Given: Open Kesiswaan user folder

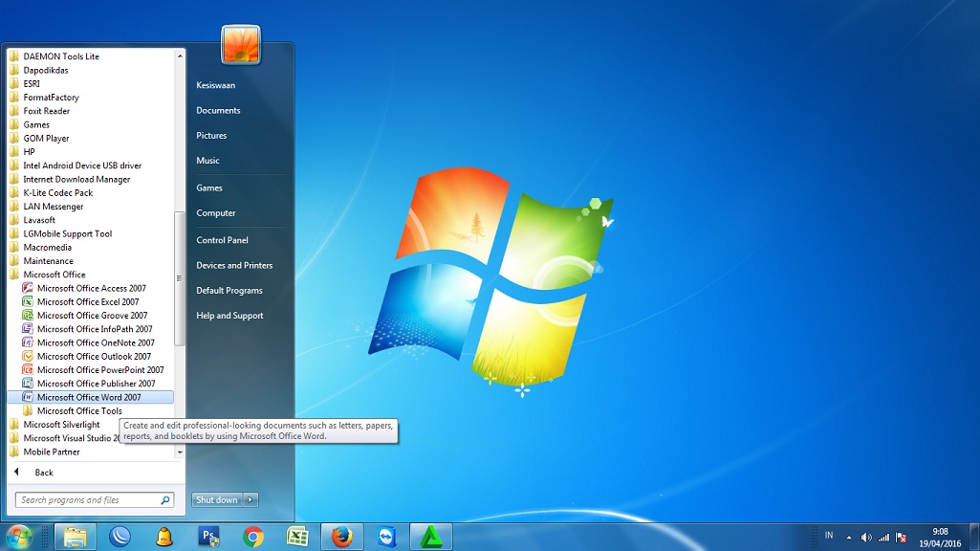Looking at the screenshot, I should pos(216,85).
